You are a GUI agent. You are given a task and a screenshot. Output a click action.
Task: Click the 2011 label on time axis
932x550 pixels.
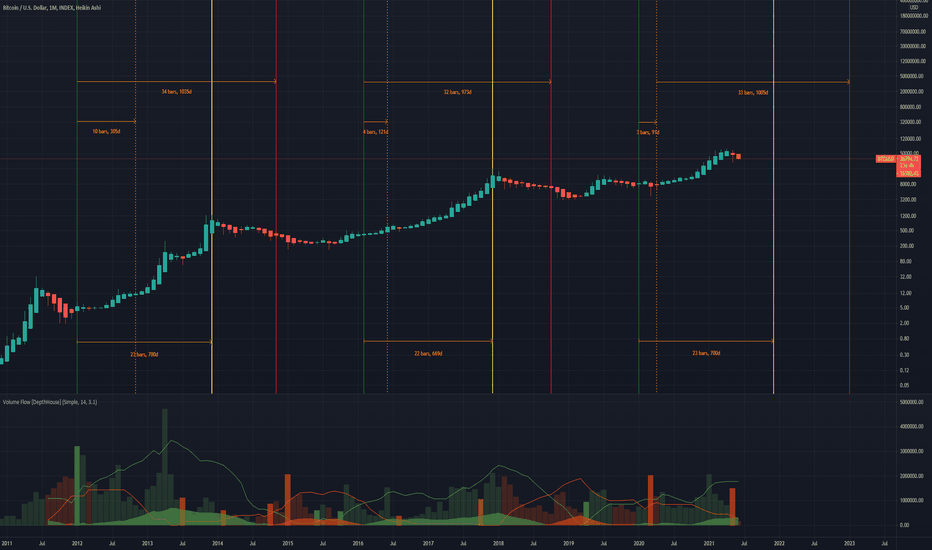point(7,543)
